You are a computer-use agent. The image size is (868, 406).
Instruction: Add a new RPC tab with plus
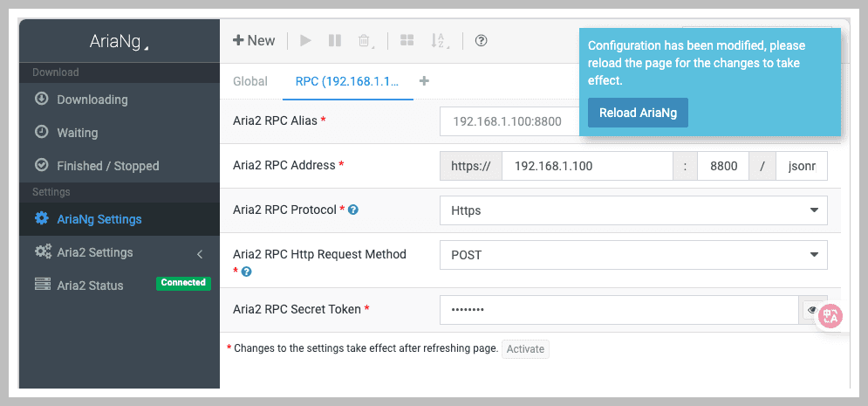coord(425,81)
